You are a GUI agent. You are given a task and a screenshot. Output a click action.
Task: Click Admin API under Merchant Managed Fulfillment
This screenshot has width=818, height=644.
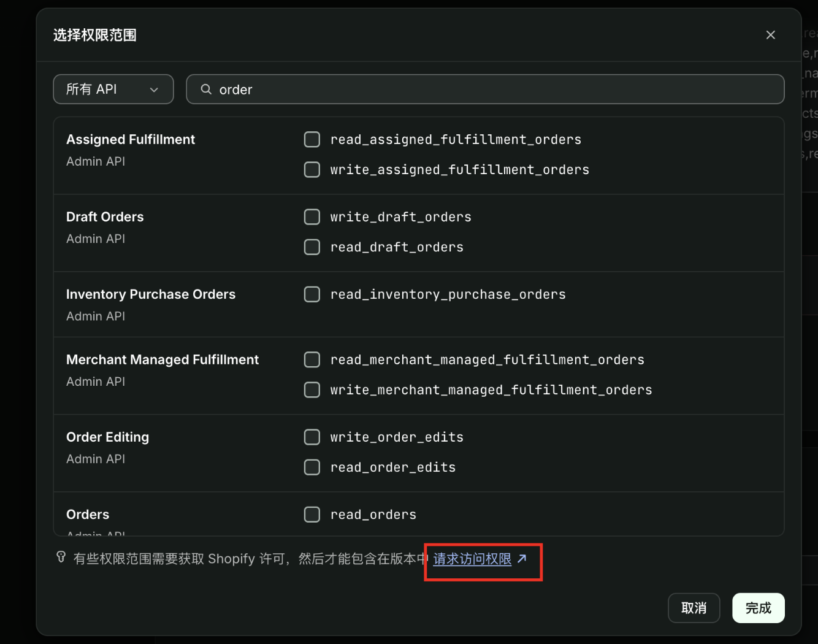(x=96, y=381)
